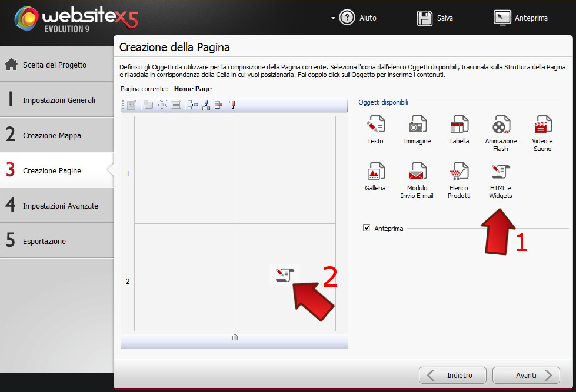Go to the Esportazione step
Image resolution: width=576 pixels, height=392 pixels.
click(56, 240)
